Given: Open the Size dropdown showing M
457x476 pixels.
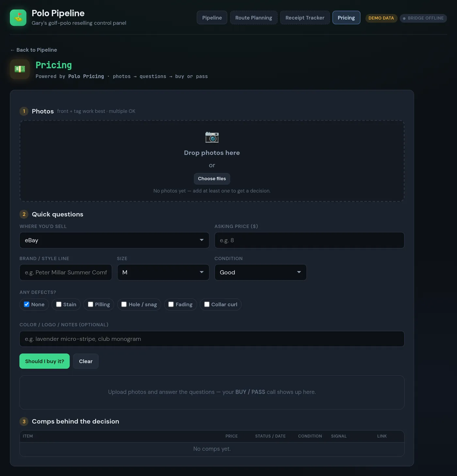Looking at the screenshot, I should [163, 272].
